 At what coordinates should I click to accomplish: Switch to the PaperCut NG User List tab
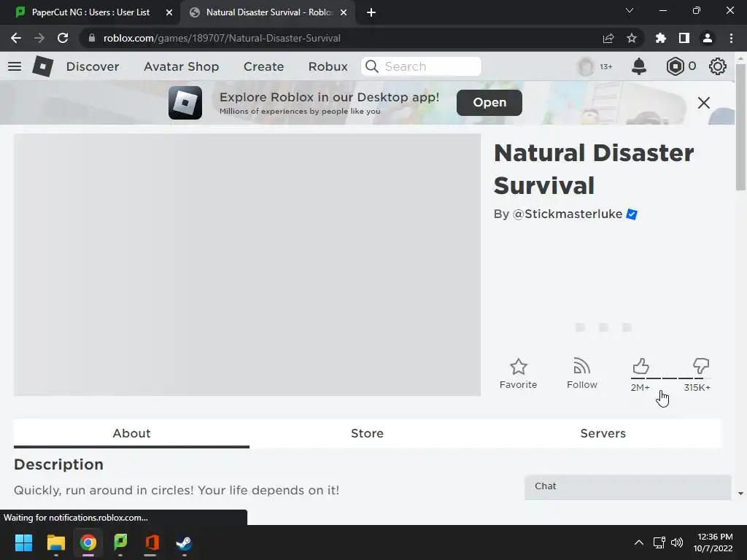click(90, 12)
